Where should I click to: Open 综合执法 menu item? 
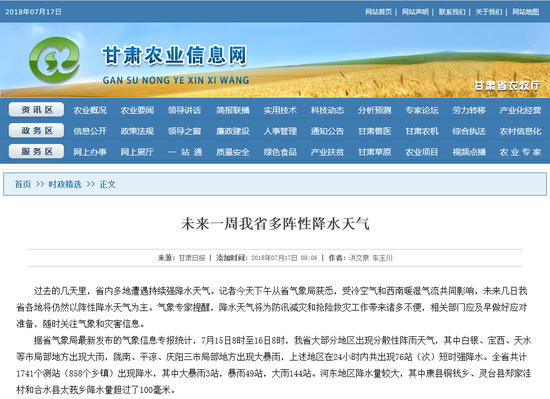coord(469,131)
